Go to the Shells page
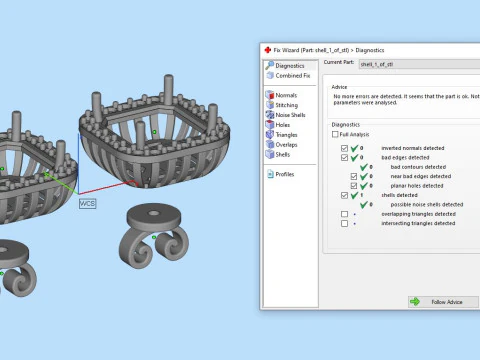 pyautogui.click(x=282, y=154)
